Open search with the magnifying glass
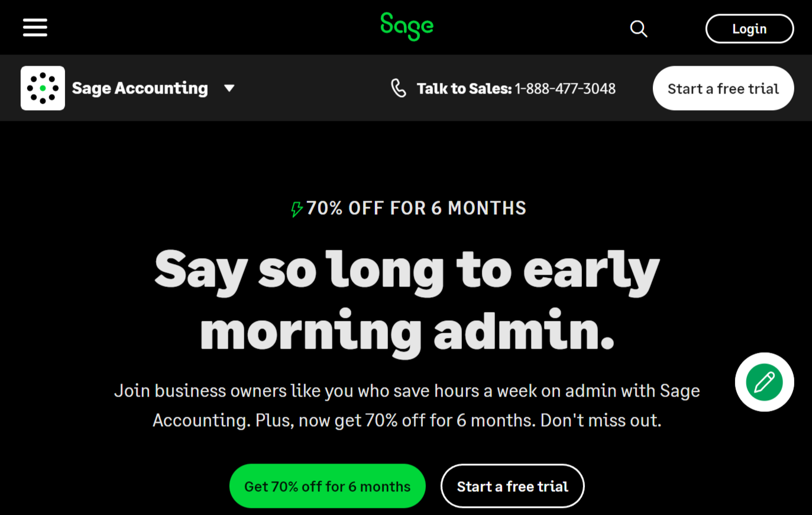Viewport: 812px width, 515px height. (638, 28)
